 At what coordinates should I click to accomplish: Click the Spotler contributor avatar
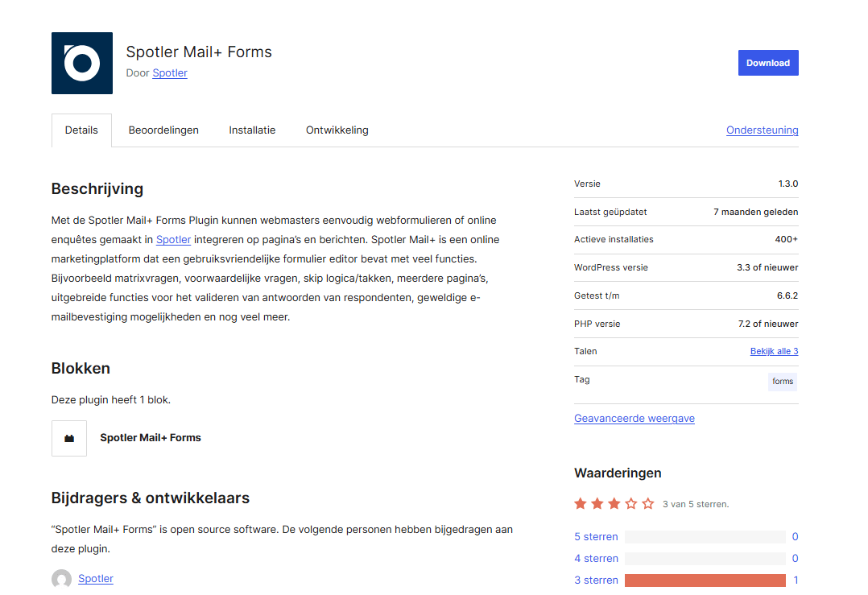[61, 579]
